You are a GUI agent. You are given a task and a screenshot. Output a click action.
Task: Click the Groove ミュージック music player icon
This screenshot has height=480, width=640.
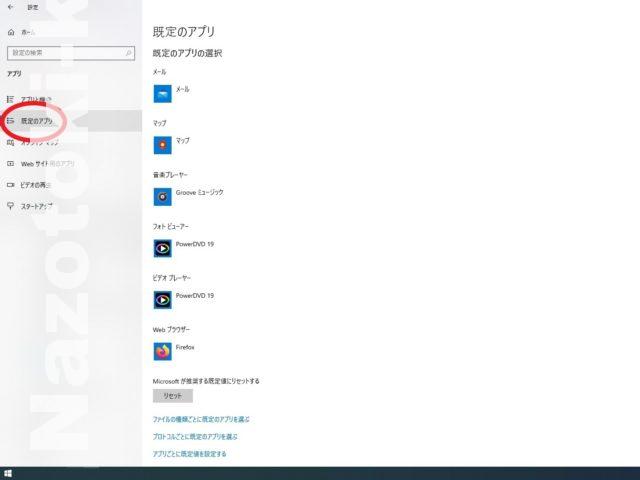pos(163,196)
